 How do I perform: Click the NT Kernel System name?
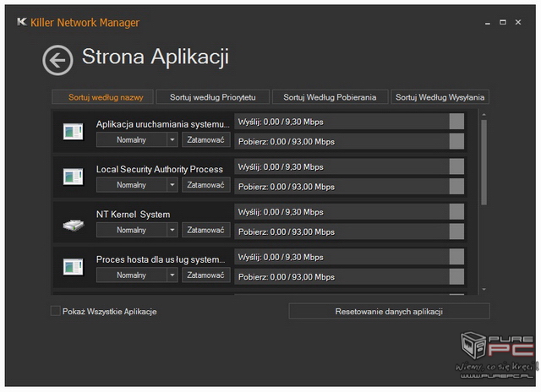click(x=134, y=215)
